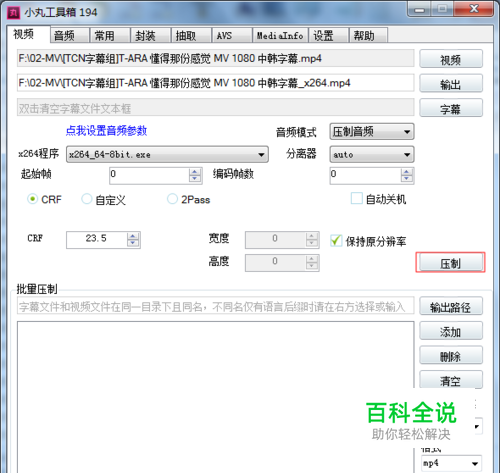Select the CRF radio button
Viewport: 500px width, 473px height.
click(32, 199)
